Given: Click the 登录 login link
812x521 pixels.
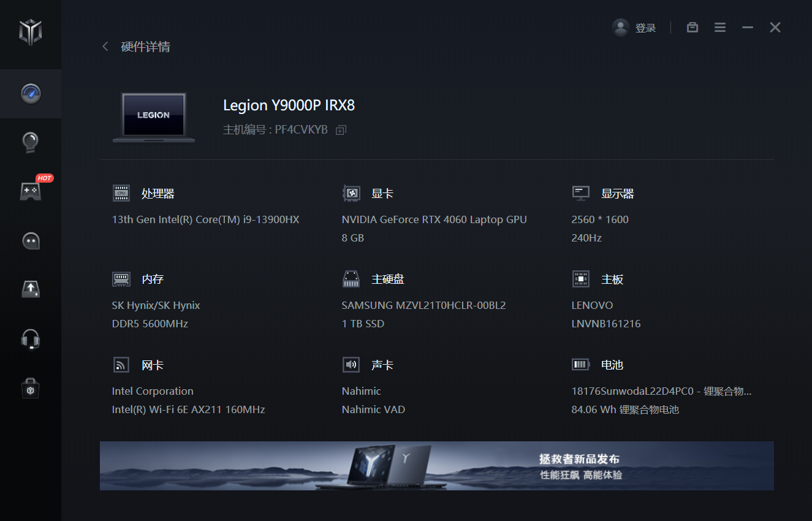Looking at the screenshot, I should (x=646, y=28).
